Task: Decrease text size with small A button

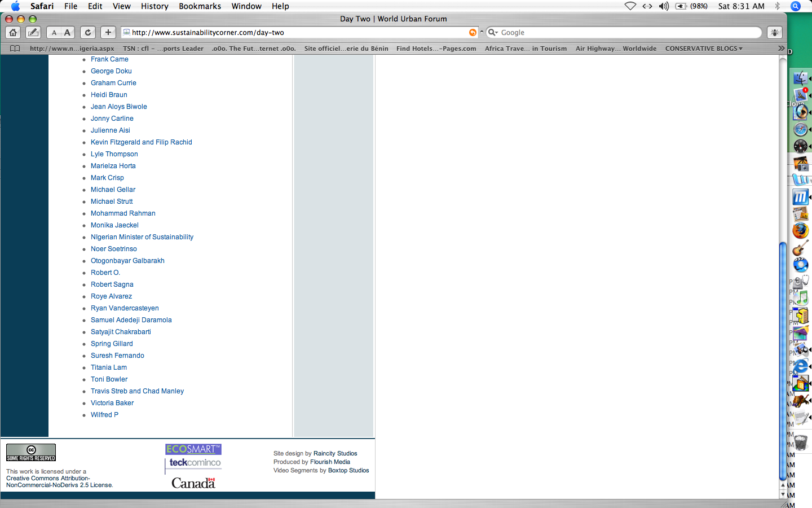Action: [x=54, y=32]
